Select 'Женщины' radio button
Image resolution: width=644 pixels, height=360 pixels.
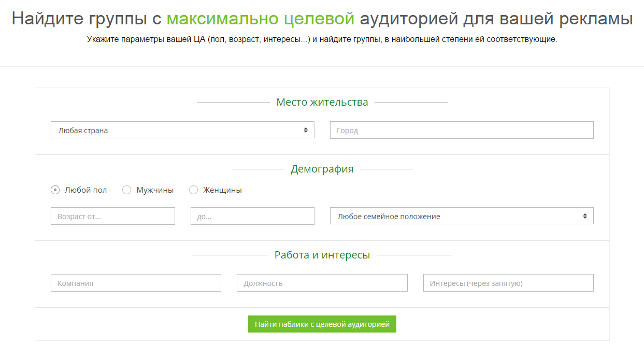coord(194,190)
